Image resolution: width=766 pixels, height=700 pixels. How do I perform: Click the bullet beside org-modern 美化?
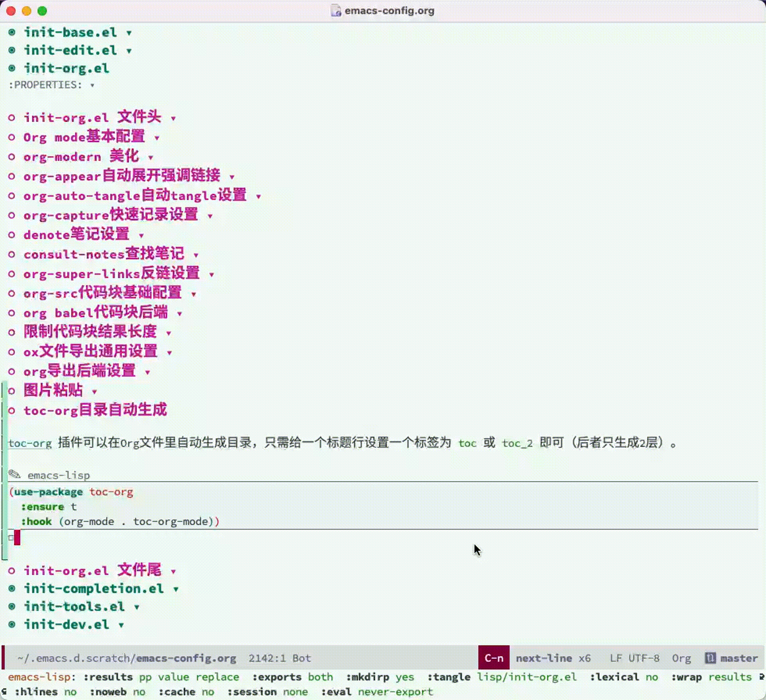click(x=12, y=157)
